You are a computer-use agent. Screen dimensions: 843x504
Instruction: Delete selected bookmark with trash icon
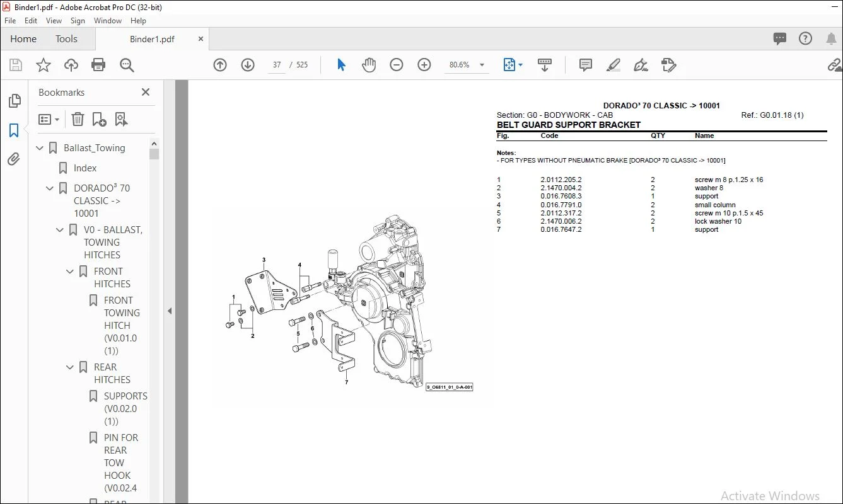coord(78,119)
